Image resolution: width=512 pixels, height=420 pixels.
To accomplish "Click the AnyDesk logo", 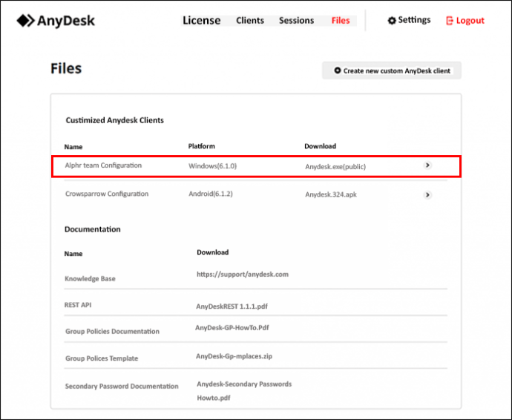I will (x=56, y=21).
